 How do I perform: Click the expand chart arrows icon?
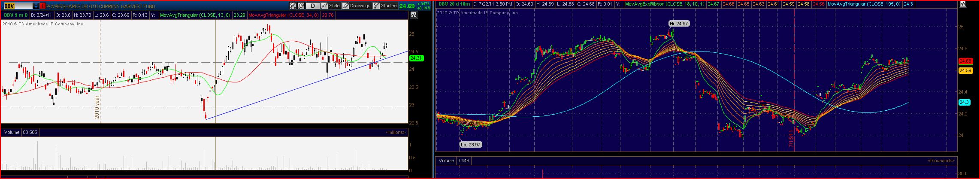293,6
